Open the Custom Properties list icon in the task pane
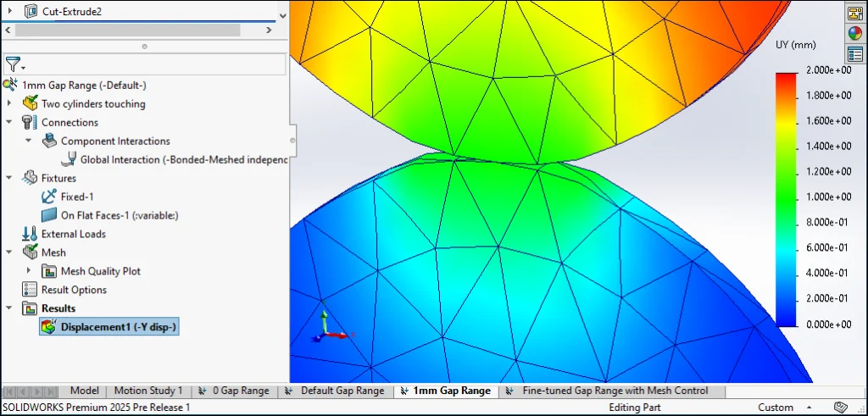This screenshot has width=868, height=416. pos(854,54)
